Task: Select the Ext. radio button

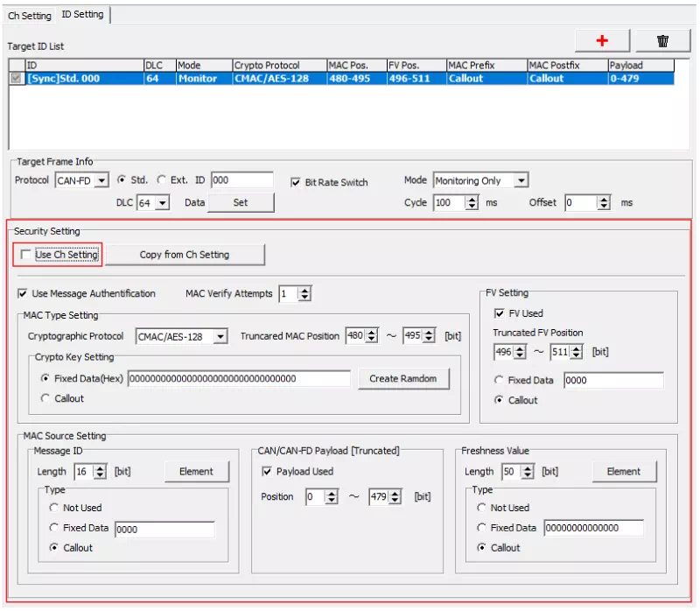Action: [x=161, y=180]
